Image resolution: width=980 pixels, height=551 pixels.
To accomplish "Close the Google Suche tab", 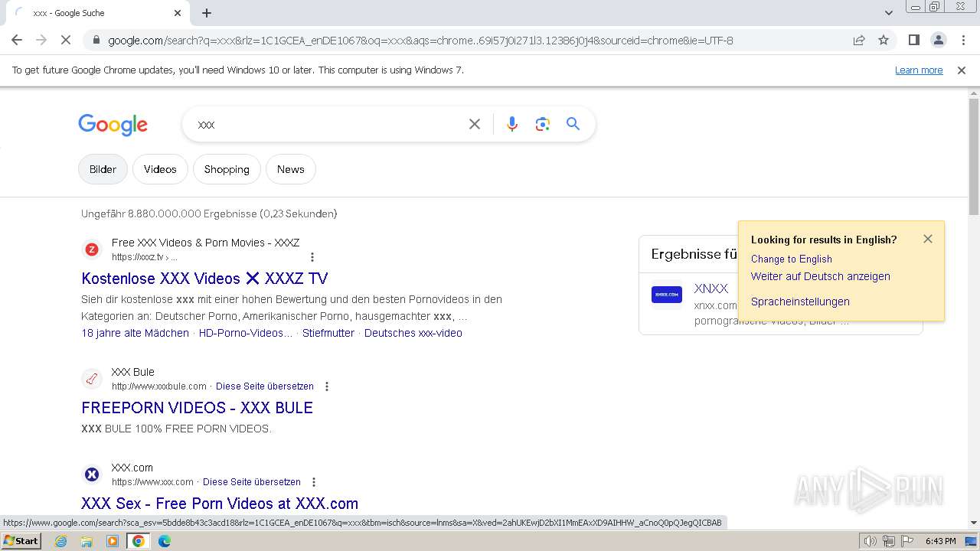I will (178, 13).
